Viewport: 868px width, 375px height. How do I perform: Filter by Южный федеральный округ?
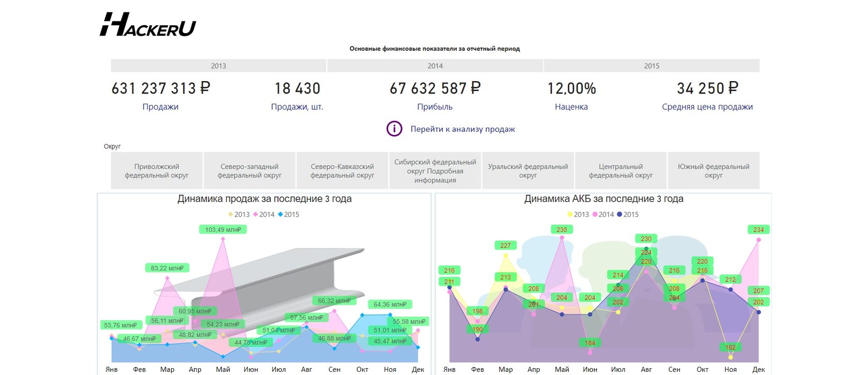[x=714, y=170]
